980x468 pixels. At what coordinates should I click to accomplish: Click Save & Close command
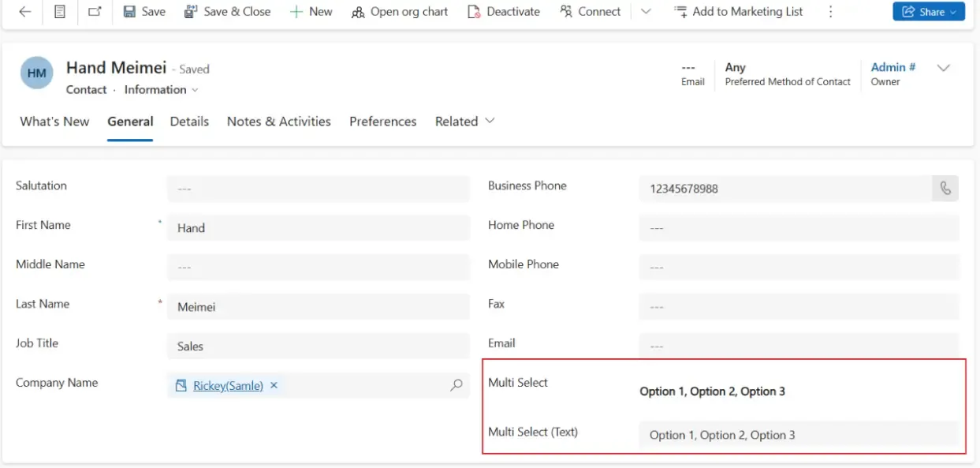227,12
